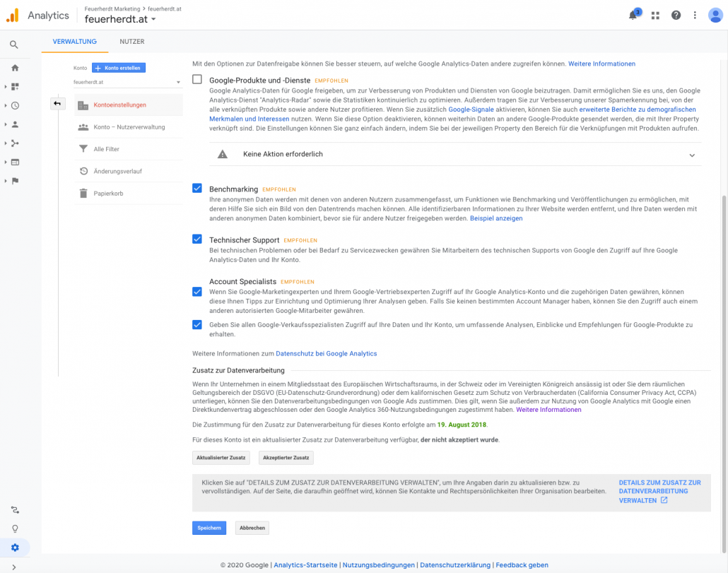Click the back arrow beside Kontoeinstellungen
The height and width of the screenshot is (573, 728).
tap(57, 103)
